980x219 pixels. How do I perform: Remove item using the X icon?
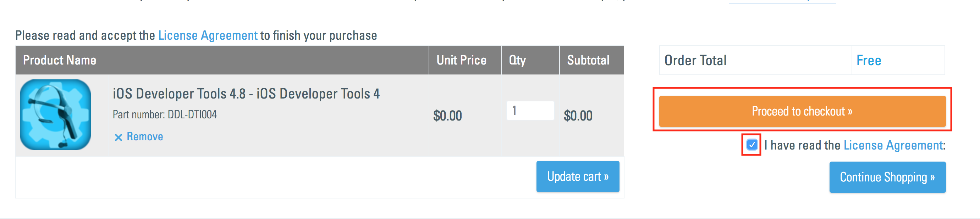point(118,137)
